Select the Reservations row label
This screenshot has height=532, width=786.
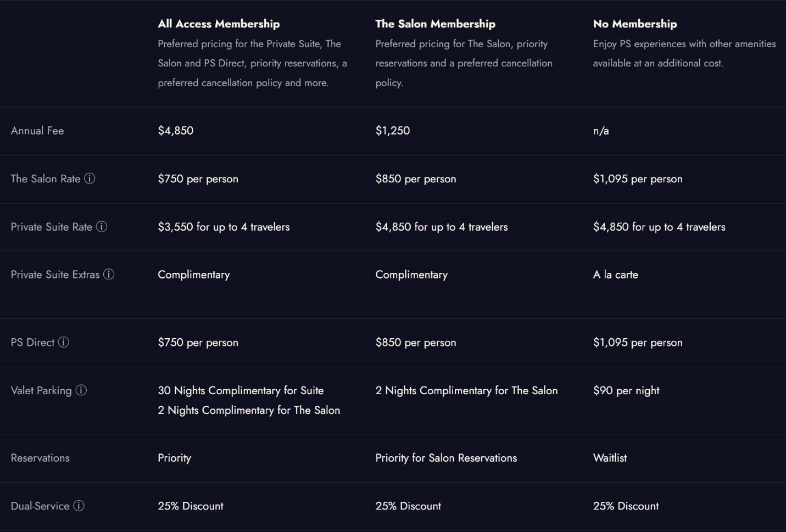[x=40, y=458]
